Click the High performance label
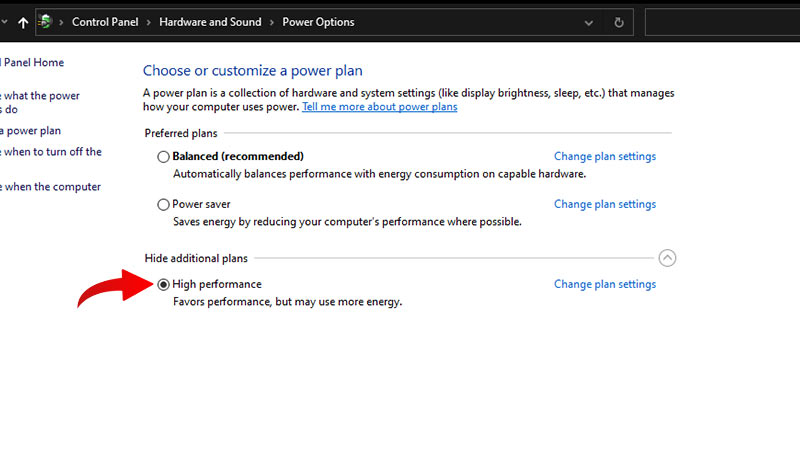Screen dimensions: 800x450 pyautogui.click(x=217, y=284)
